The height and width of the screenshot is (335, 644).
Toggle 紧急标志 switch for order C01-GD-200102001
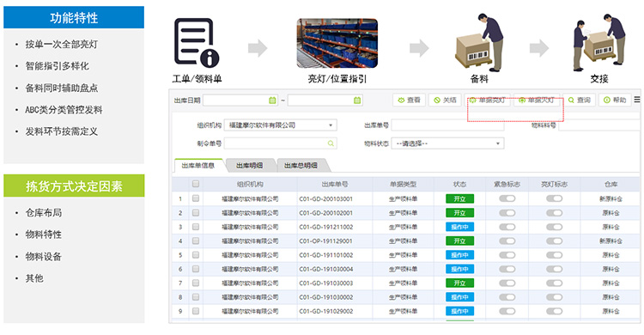507,213
